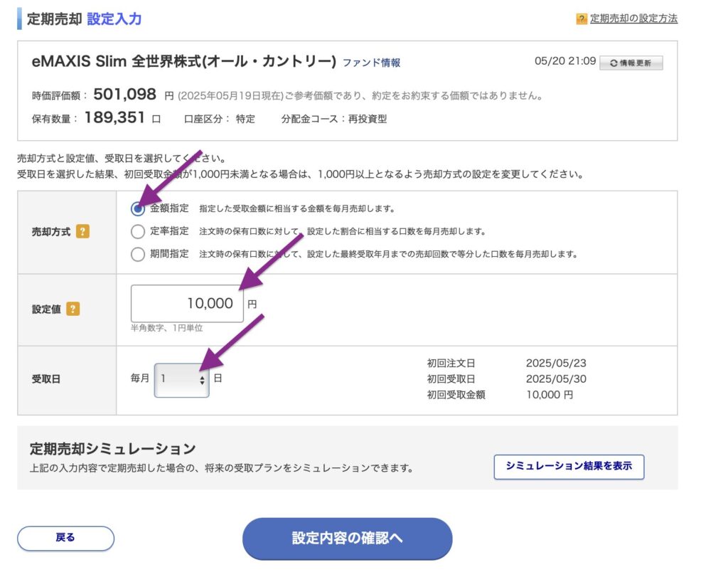This screenshot has height=572, width=728.
Task: Click the 初回注文日 date 2025/05/23
Action: pyautogui.click(x=556, y=363)
